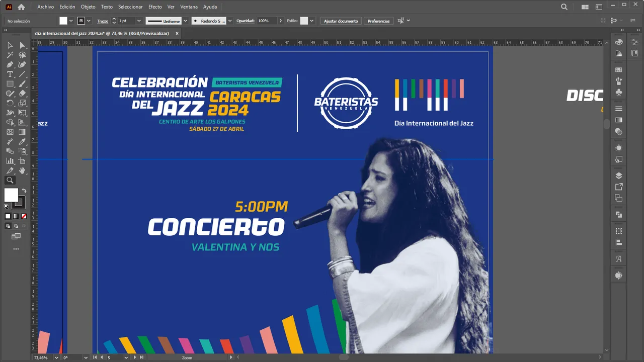Set paint mode to None
The width and height of the screenshot is (644, 362).
click(23, 216)
